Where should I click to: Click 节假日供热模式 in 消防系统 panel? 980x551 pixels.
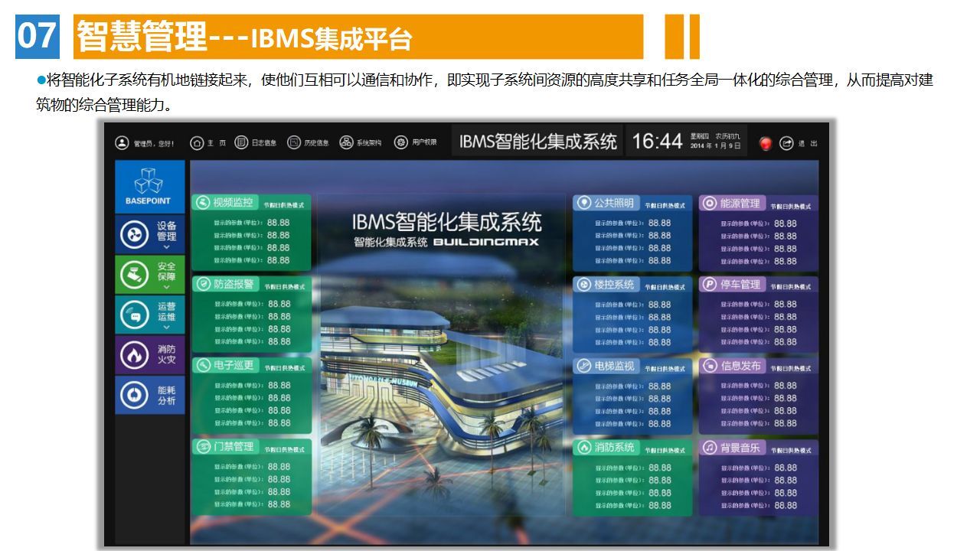[x=665, y=451]
